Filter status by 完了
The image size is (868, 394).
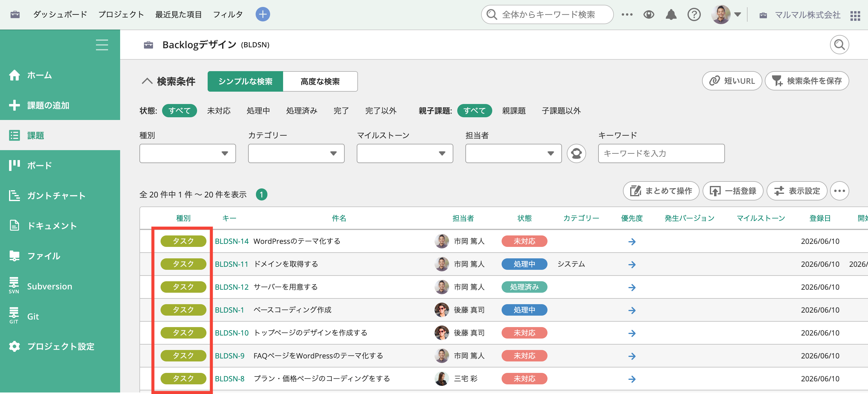click(x=341, y=111)
